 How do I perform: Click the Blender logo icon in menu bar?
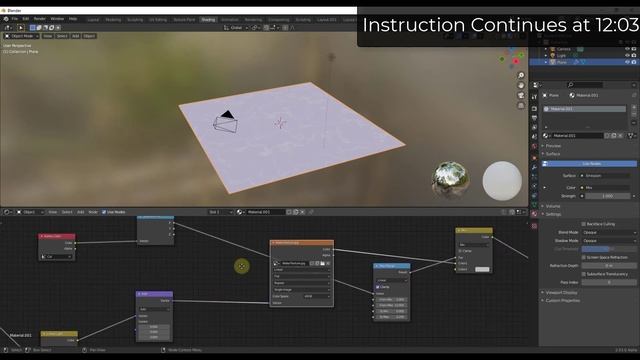(x=6, y=19)
